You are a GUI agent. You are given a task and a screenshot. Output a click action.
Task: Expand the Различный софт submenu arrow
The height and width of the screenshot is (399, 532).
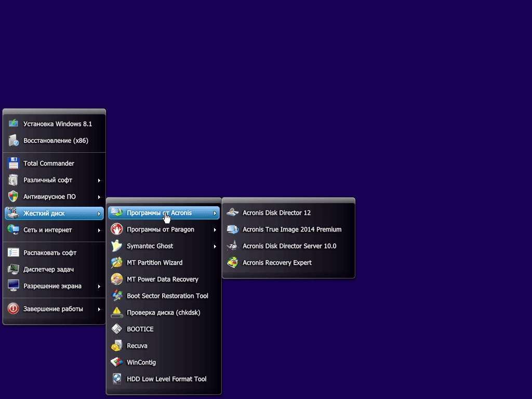(99, 180)
